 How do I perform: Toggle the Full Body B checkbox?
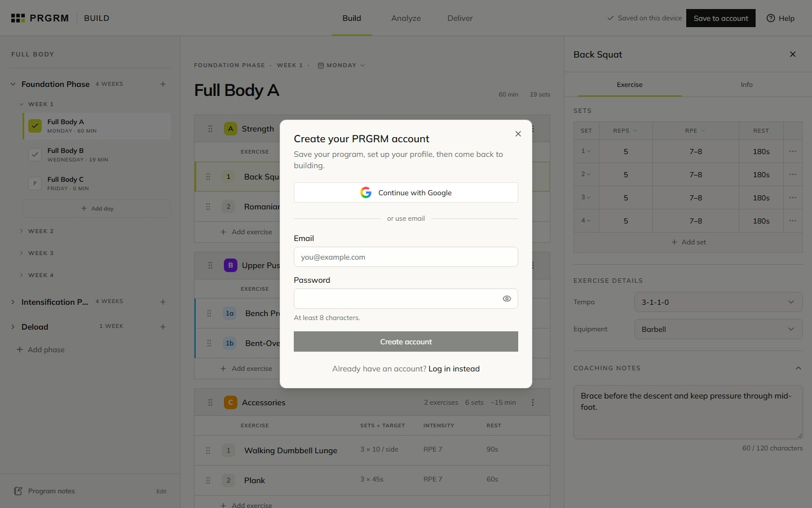(35, 155)
